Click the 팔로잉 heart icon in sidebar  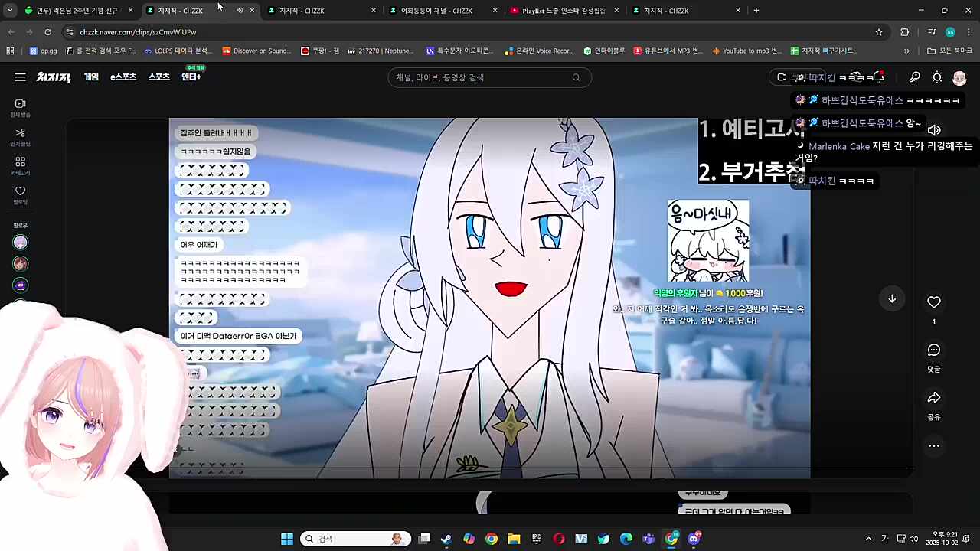pyautogui.click(x=21, y=191)
